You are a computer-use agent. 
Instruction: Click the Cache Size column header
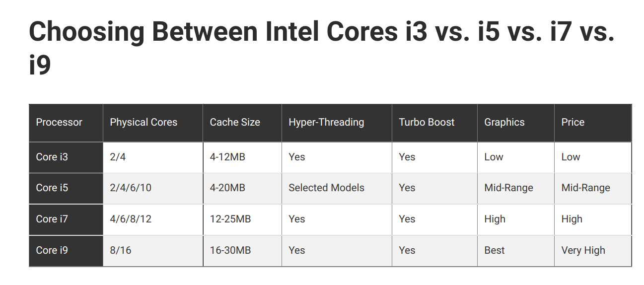point(235,122)
